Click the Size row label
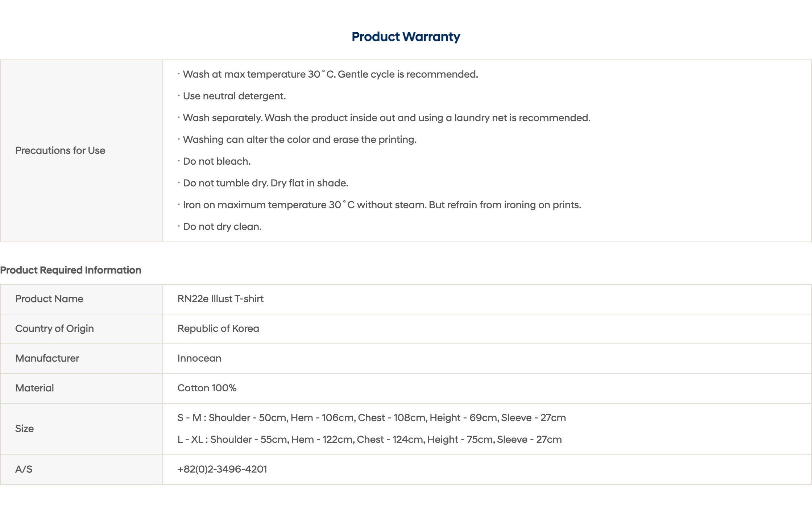 click(x=24, y=429)
